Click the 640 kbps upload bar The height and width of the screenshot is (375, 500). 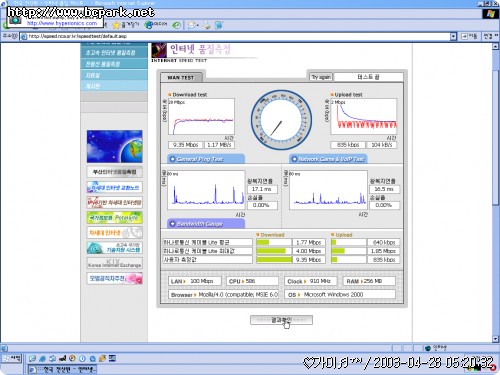coord(349,242)
